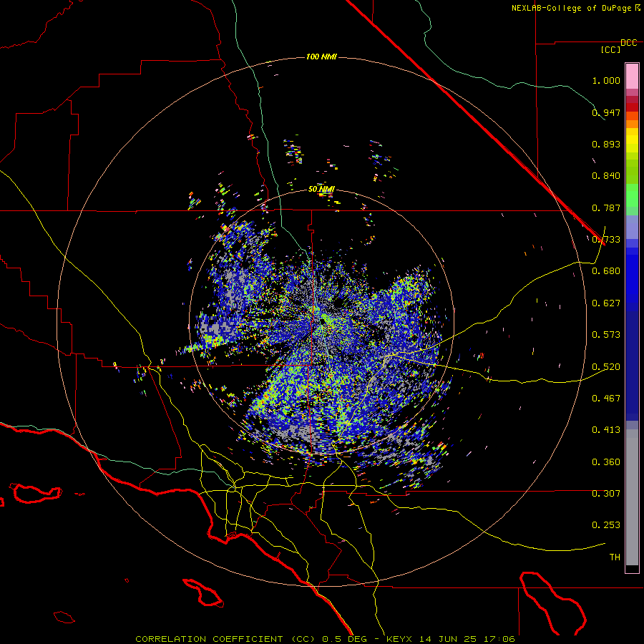Select the 0.413 scale value
This screenshot has height=644, width=644.
[x=606, y=430]
